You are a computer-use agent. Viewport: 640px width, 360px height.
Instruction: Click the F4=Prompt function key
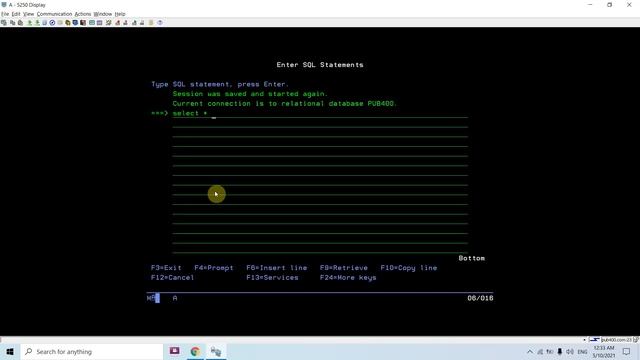pos(214,268)
